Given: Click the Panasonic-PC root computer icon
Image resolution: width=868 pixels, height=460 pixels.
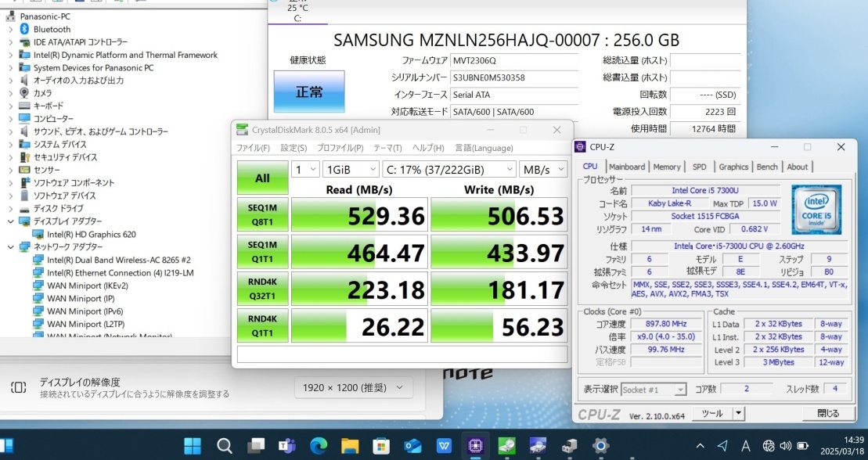Looking at the screenshot, I should click(x=10, y=16).
